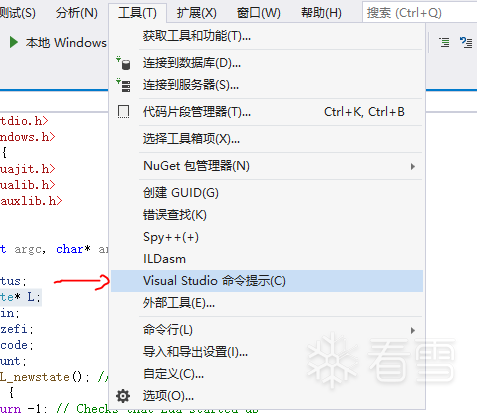Select 连接到服务器(S)... entry
This screenshot has width=477, height=413.
coord(267,85)
